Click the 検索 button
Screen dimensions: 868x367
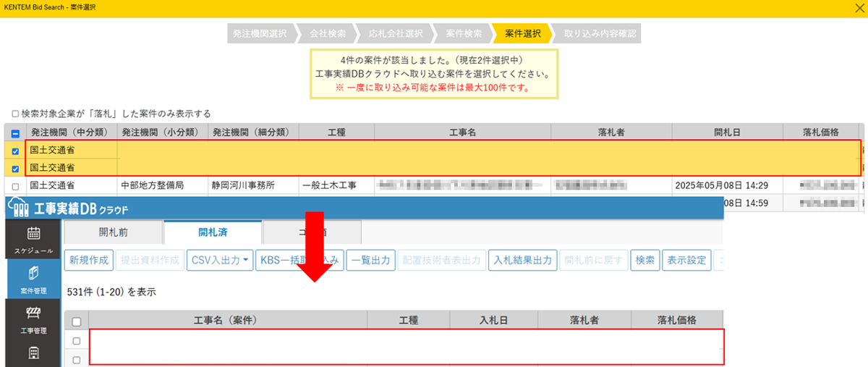tap(644, 261)
